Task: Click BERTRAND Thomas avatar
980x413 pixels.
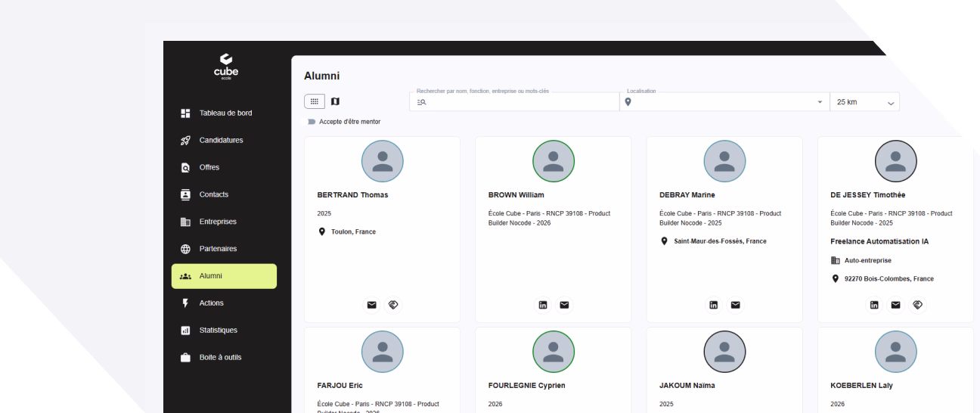Action: click(382, 161)
